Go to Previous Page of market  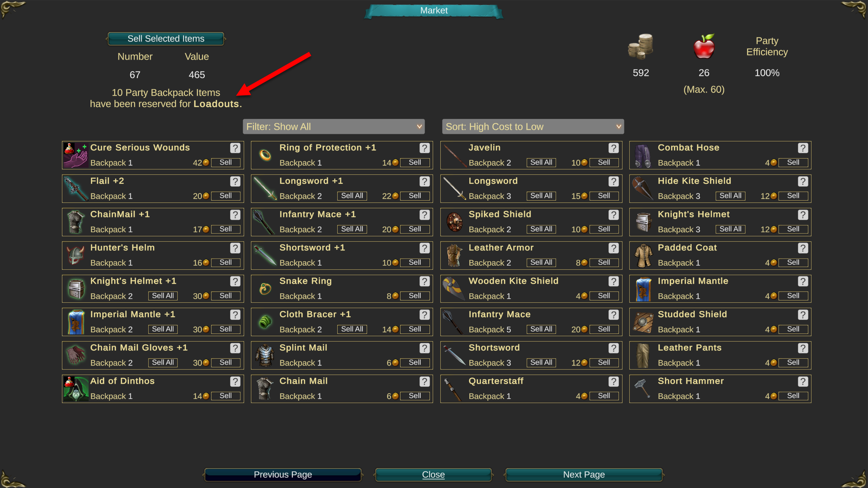283,474
